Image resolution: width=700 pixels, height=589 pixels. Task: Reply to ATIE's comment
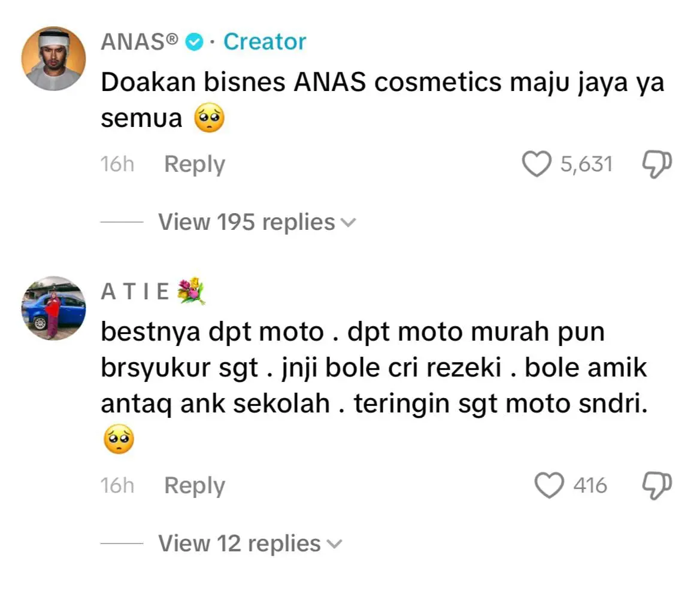(195, 485)
